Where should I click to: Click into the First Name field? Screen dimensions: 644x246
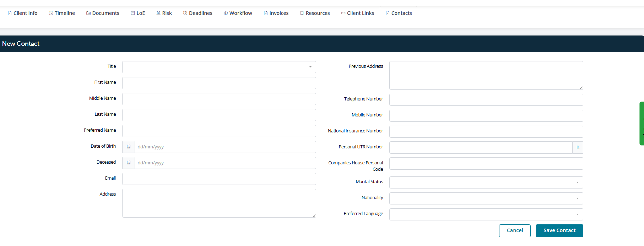point(219,83)
